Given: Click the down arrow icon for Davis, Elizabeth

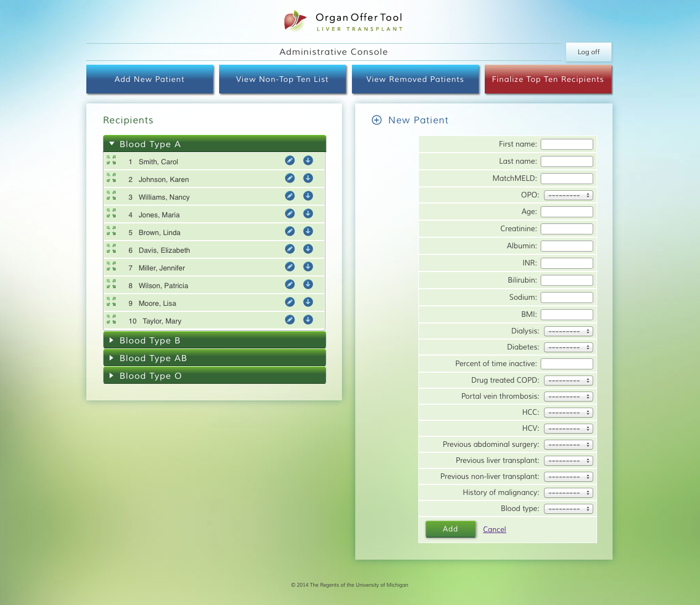Looking at the screenshot, I should pyautogui.click(x=308, y=249).
